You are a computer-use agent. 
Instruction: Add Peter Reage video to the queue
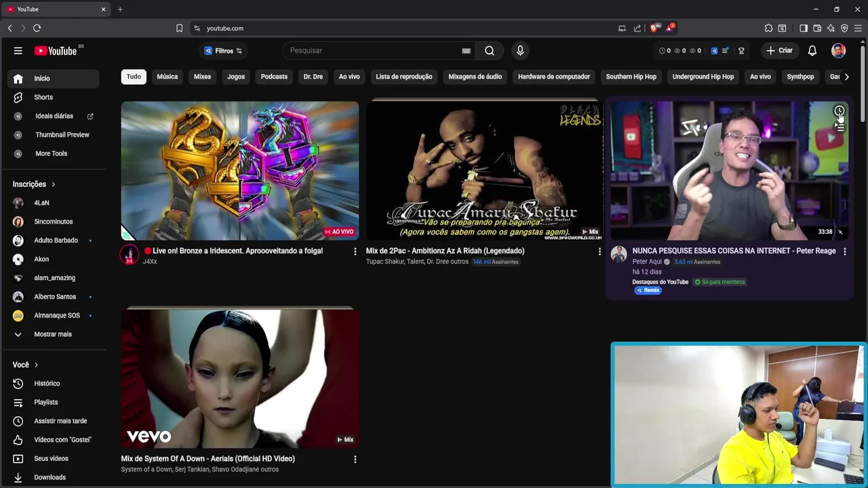click(840, 127)
